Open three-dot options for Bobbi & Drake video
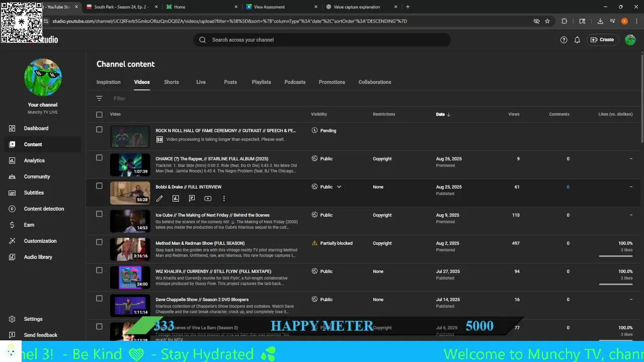This screenshot has height=362, width=644. tap(224, 199)
